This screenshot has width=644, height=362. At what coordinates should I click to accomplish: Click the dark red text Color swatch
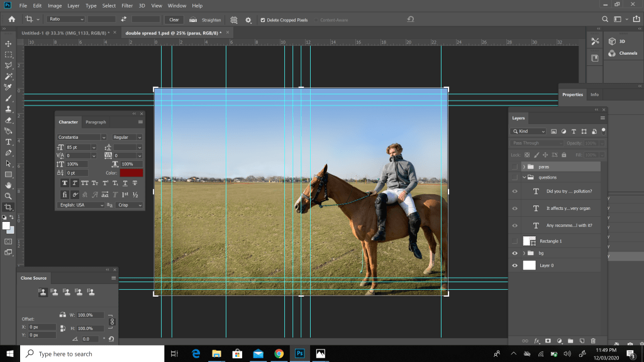[131, 173]
